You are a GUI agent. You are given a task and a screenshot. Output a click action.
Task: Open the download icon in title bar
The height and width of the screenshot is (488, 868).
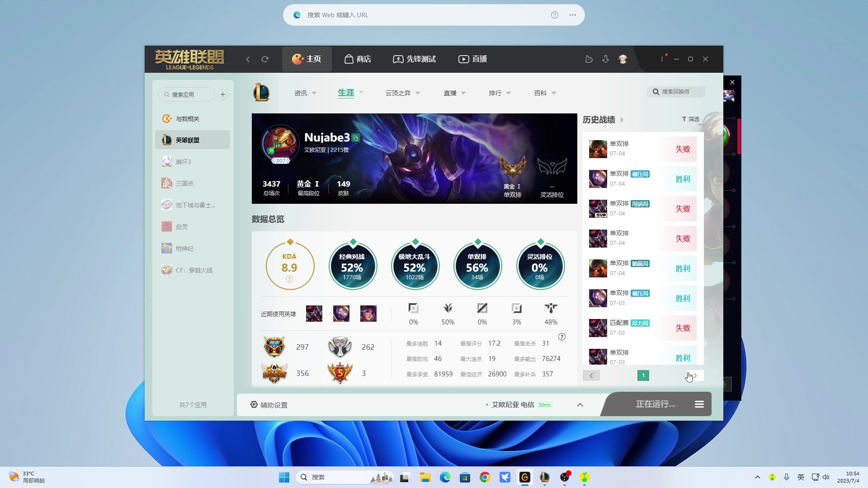tap(605, 59)
